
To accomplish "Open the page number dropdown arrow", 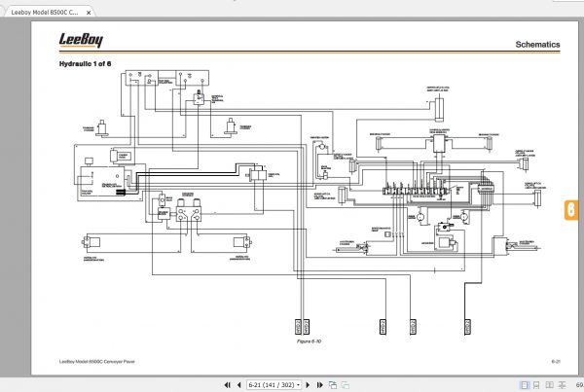I will pyautogui.click(x=299, y=385).
